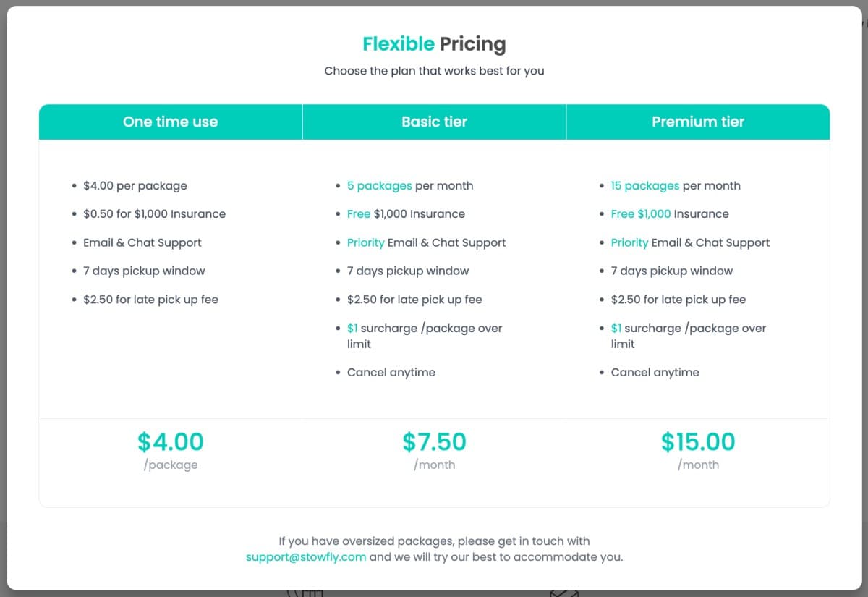The image size is (868, 597).
Task: Click the support@stowfly.com email link
Action: point(306,557)
